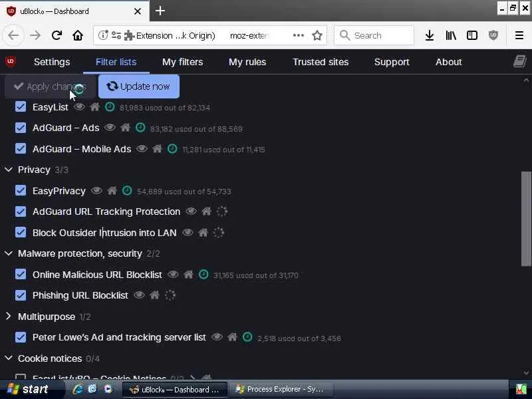The image size is (532, 399).
Task: Open Phishing URL Blocklist home icon
Action: coord(154,295)
